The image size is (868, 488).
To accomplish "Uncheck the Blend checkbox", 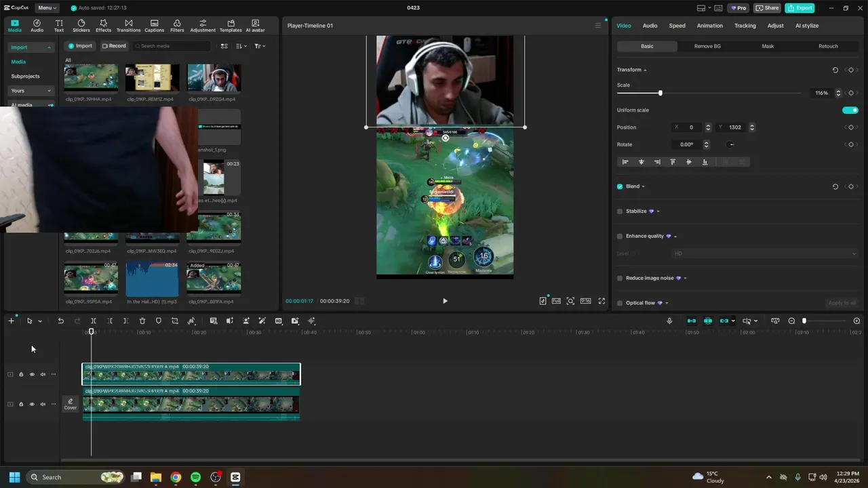I will 620,186.
